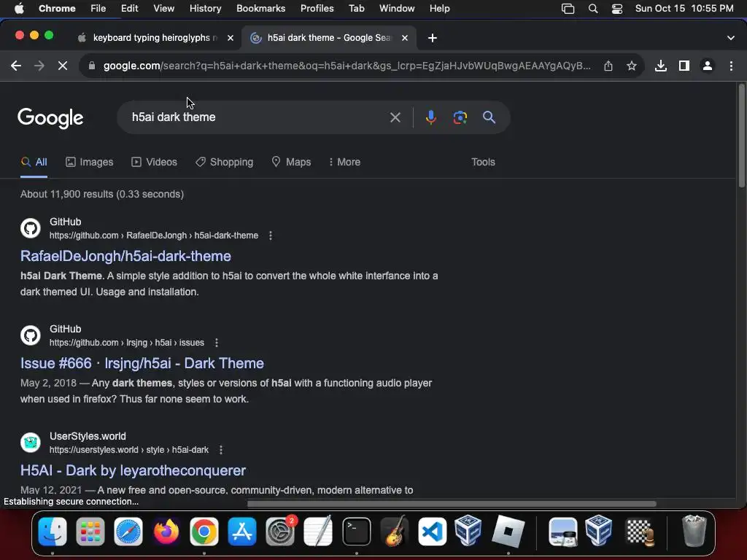Click GitHub favicon of Issue #666 result
Screen dimensions: 747x560
[x=31, y=335]
